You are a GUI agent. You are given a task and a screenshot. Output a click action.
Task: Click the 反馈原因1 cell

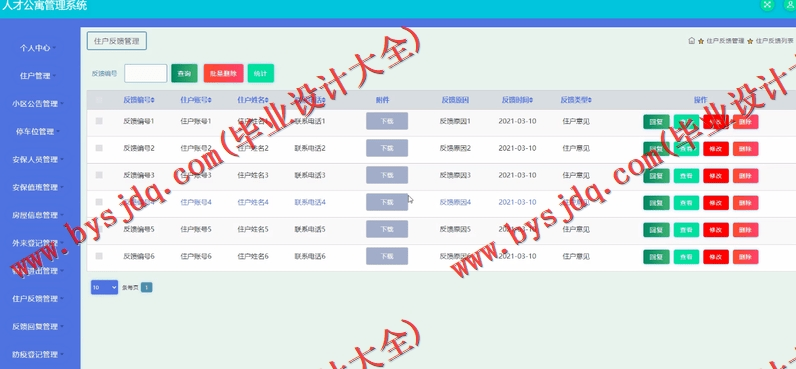click(455, 121)
